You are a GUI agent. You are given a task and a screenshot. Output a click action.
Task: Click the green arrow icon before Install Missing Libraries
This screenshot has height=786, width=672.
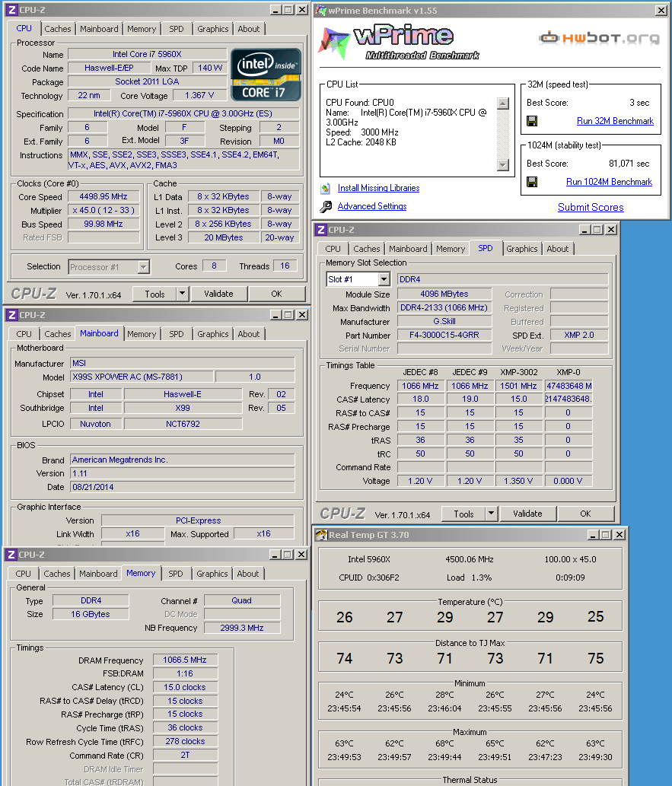pos(325,188)
